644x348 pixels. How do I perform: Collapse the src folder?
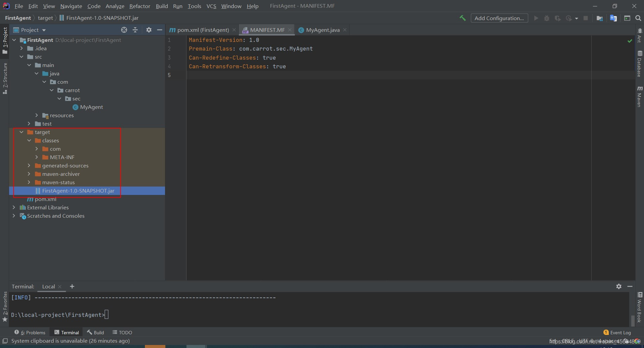click(x=21, y=57)
